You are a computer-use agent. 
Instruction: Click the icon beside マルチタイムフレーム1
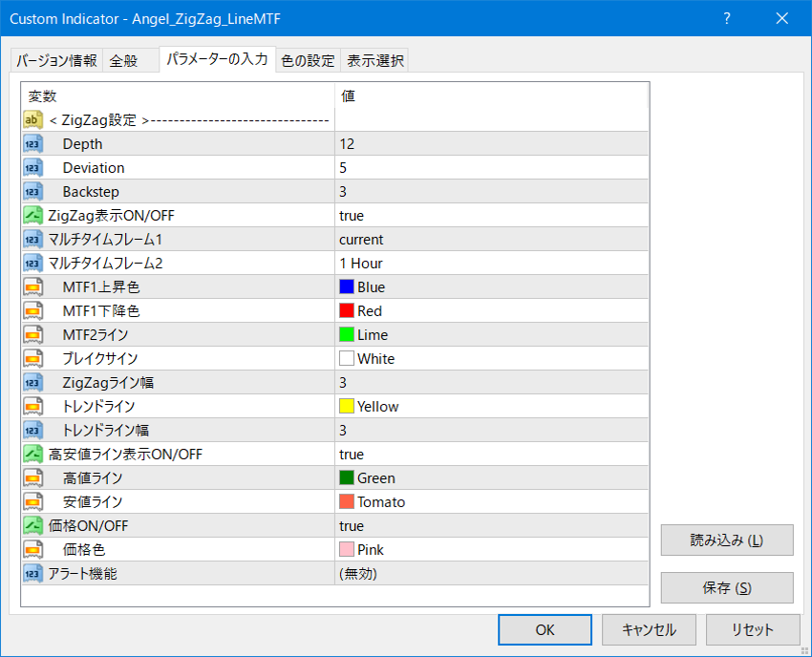click(x=32, y=239)
